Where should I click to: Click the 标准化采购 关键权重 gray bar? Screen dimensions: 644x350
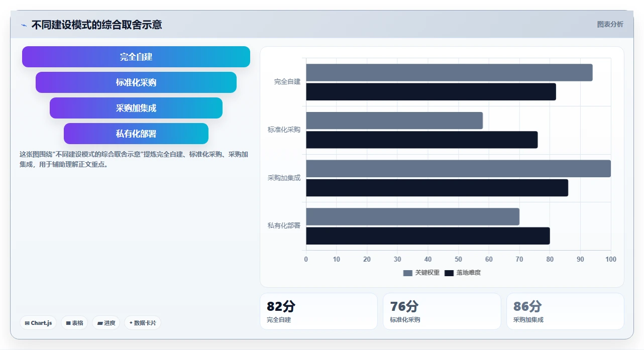[x=394, y=121]
